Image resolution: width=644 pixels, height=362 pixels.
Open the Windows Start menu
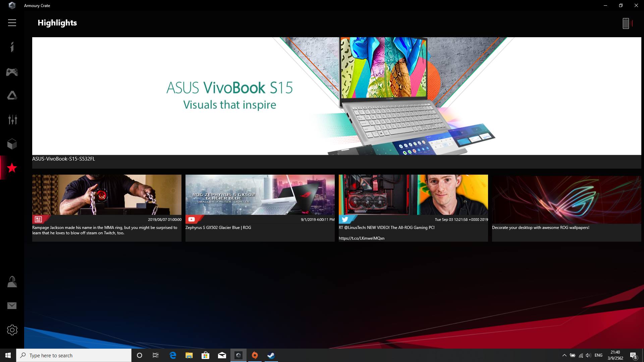pos(8,355)
